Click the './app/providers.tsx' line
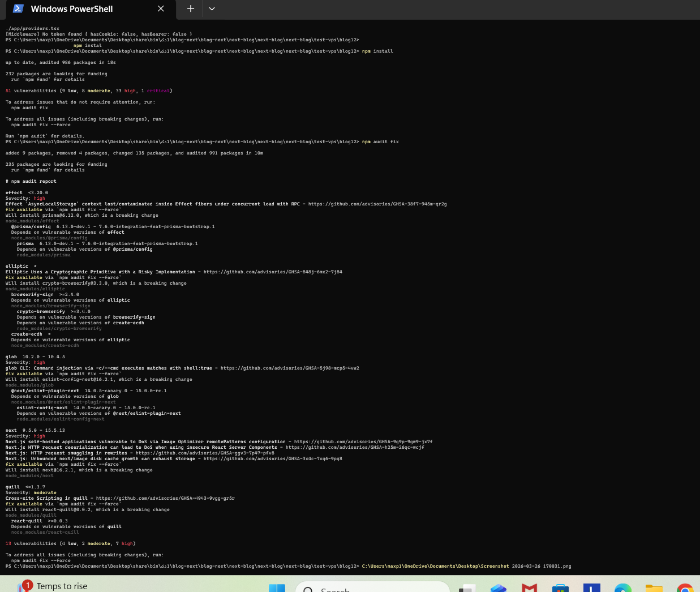 pos(32,28)
